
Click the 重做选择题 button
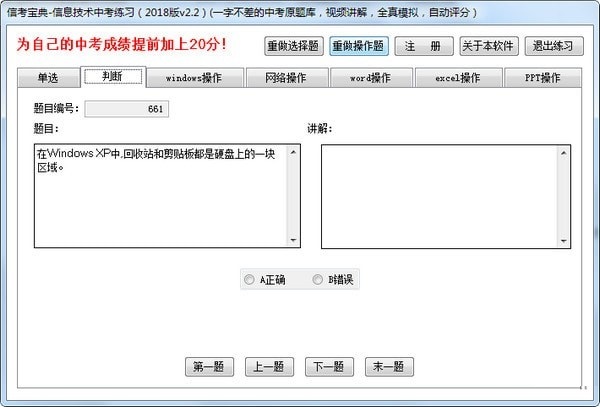pos(293,46)
